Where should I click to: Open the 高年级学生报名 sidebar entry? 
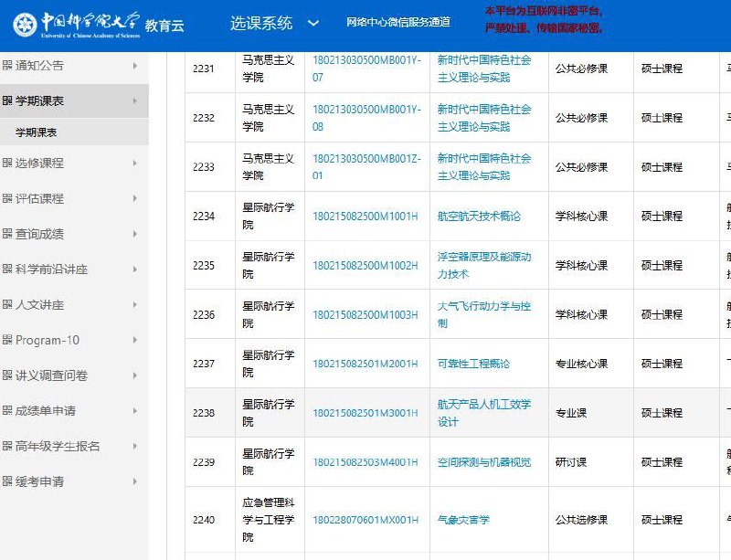pos(57,446)
